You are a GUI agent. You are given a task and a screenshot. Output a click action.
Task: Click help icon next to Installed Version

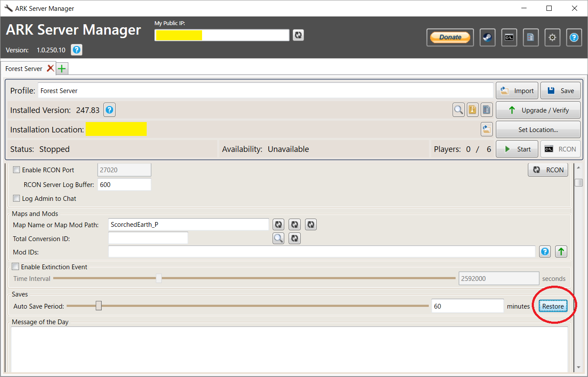click(x=109, y=110)
